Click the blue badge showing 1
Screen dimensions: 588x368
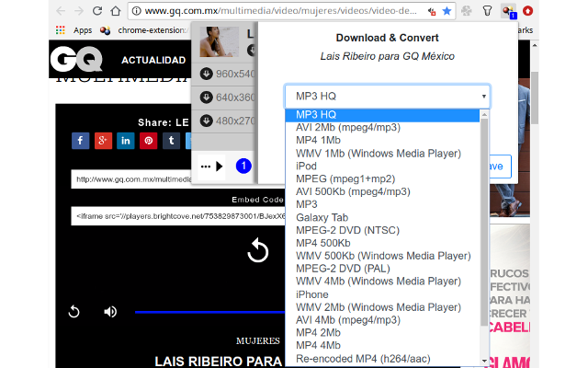coord(243,166)
